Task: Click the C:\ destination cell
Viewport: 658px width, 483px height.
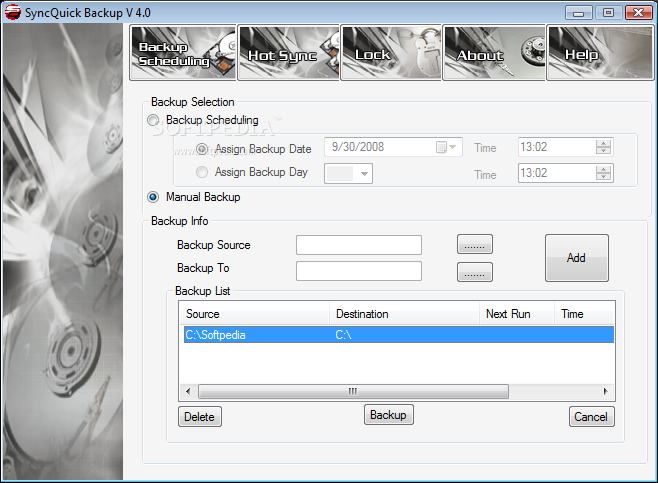Action: 343,335
